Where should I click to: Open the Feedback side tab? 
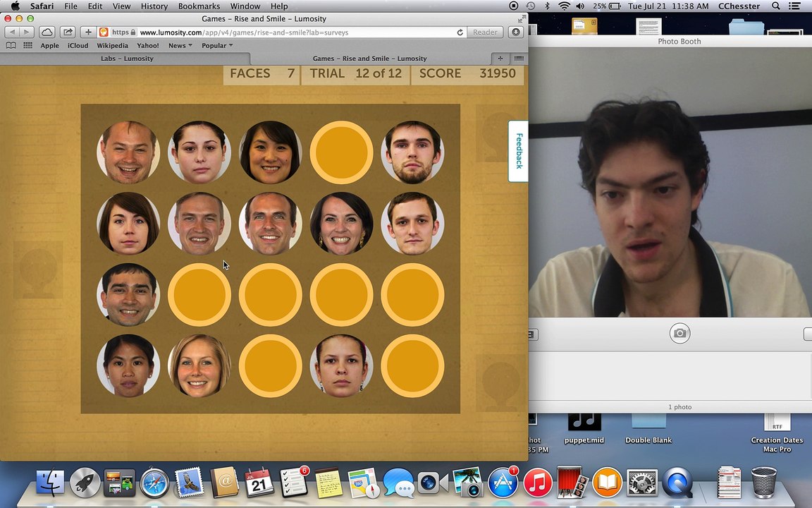click(x=518, y=151)
